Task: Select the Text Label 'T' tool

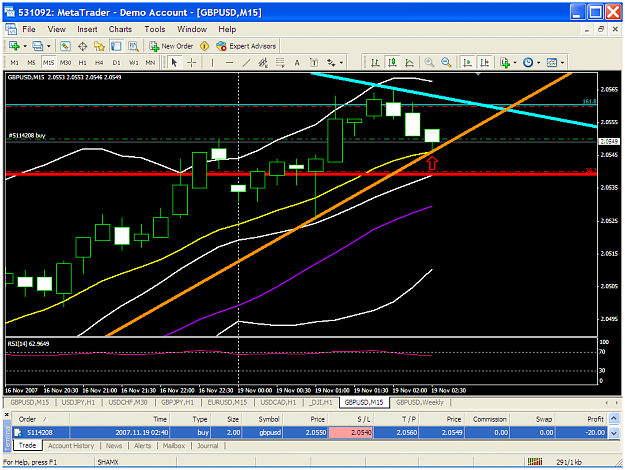Action: [314, 63]
